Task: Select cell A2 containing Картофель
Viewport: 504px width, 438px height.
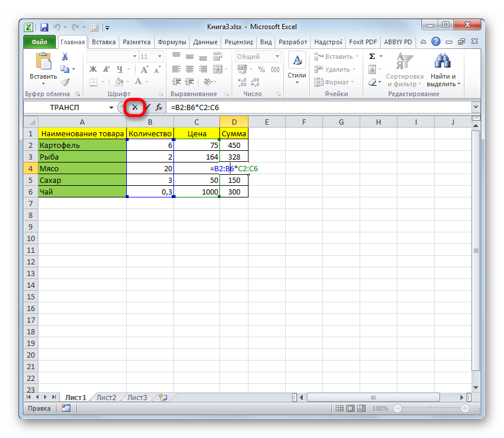Action: tap(82, 145)
